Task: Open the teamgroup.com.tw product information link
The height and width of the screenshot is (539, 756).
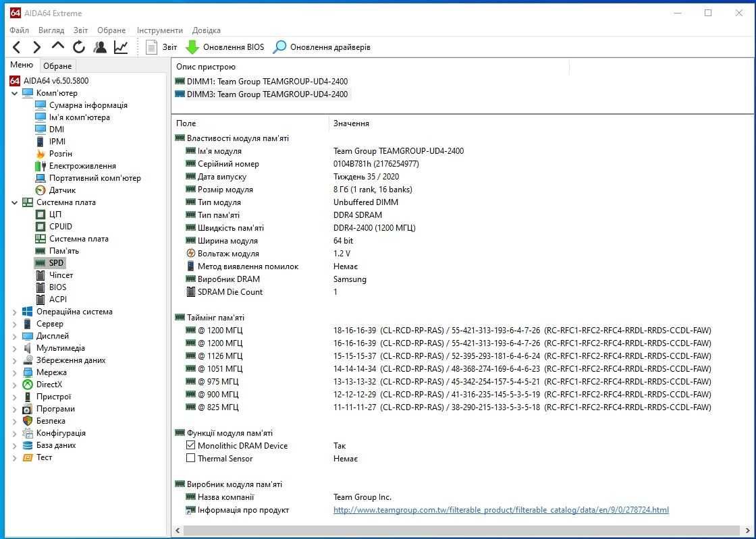Action: coord(501,509)
